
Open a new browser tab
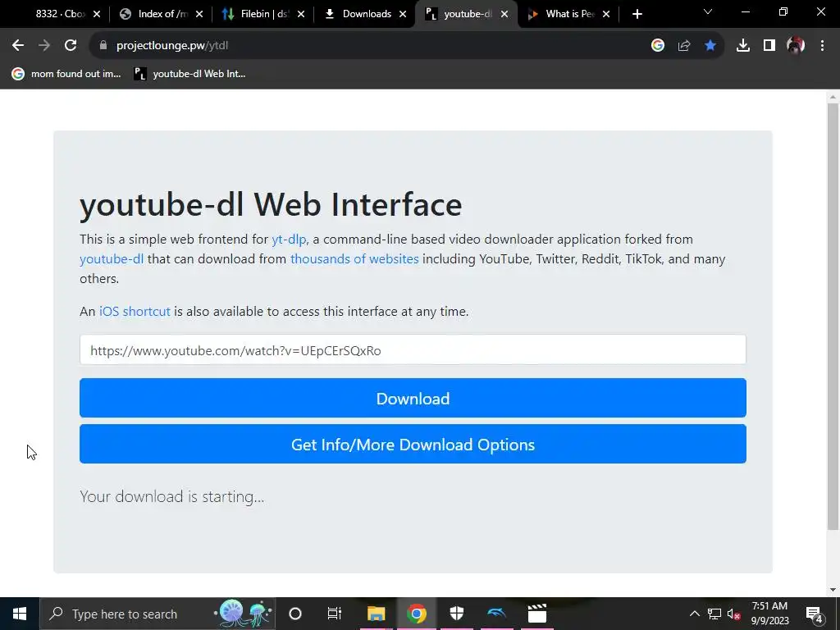(x=637, y=14)
